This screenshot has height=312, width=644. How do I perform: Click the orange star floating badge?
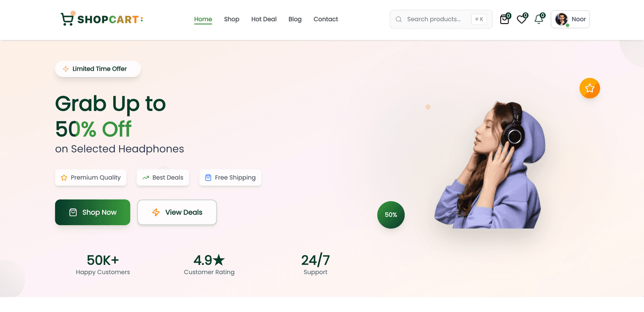coord(590,88)
